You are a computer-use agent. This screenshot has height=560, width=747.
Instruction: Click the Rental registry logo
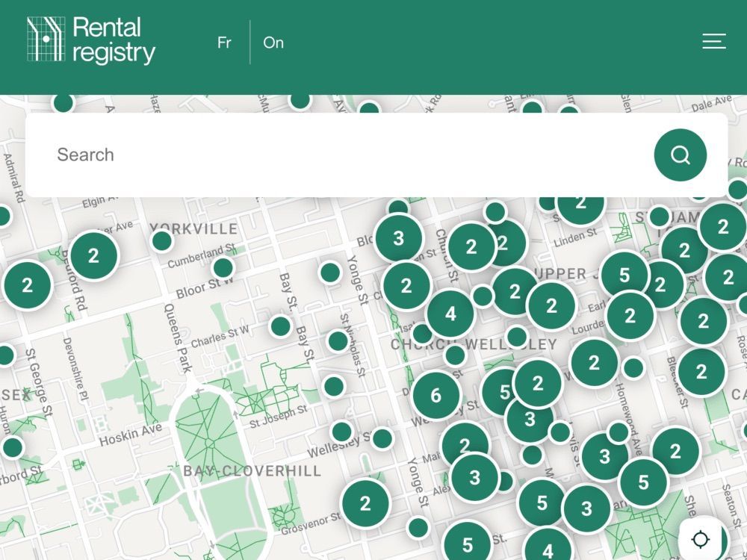[90, 43]
